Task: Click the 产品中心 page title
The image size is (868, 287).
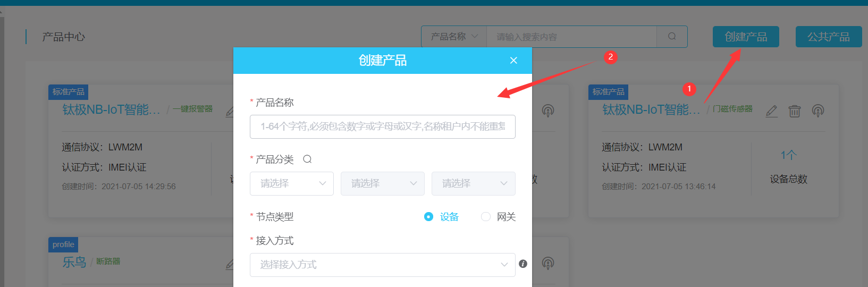Action: (x=64, y=37)
